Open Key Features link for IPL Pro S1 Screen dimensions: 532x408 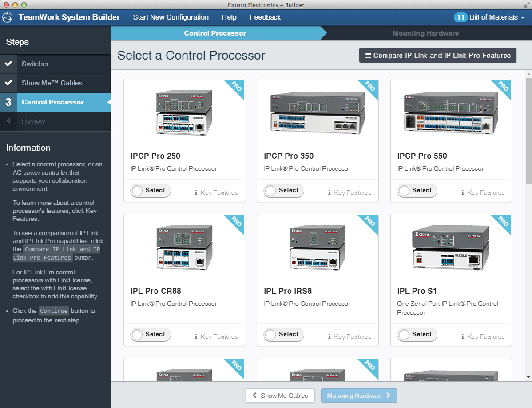coord(483,336)
